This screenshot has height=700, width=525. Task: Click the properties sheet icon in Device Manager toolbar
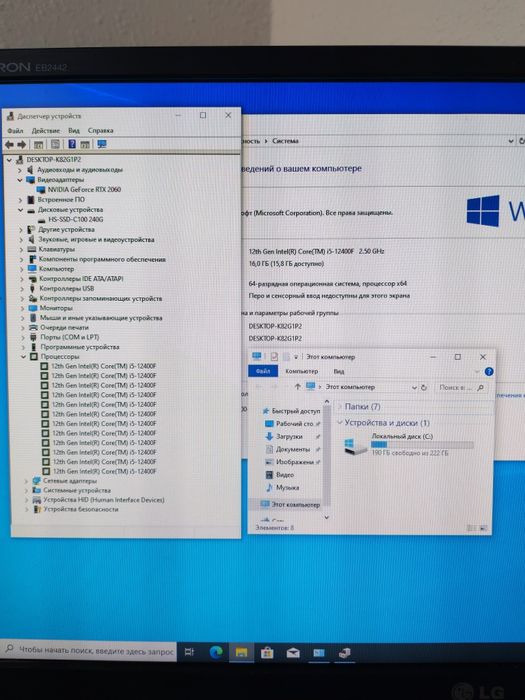tap(55, 144)
